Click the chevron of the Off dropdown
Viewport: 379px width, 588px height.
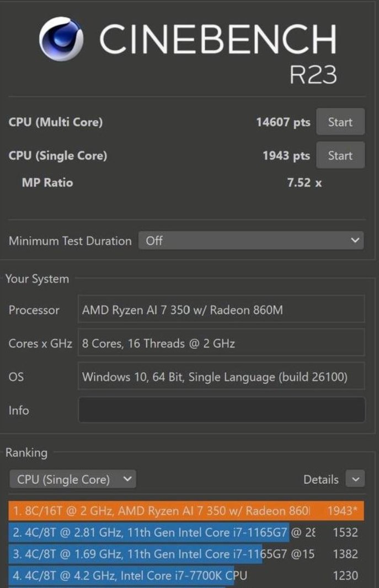(x=355, y=240)
